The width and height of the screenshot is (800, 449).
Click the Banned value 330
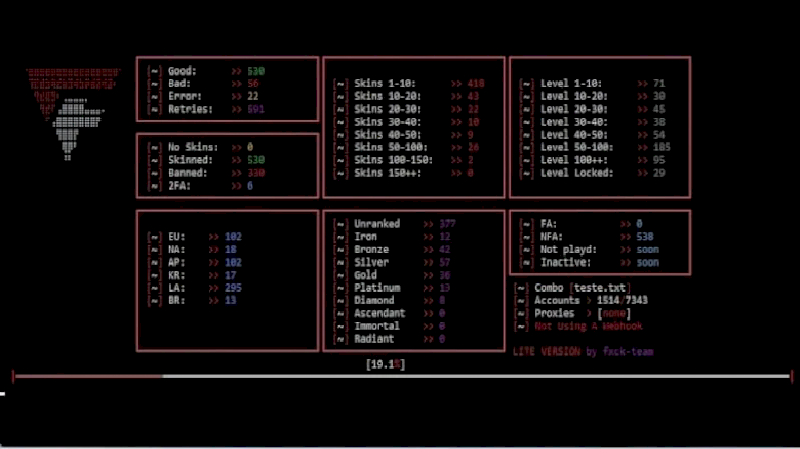click(256, 173)
